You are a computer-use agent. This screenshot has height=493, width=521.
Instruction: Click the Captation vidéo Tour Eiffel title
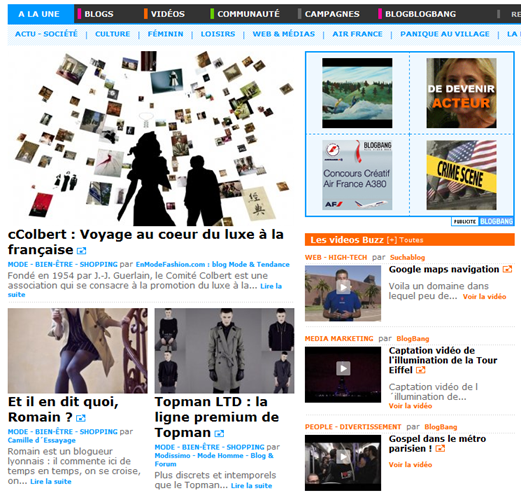(443, 360)
